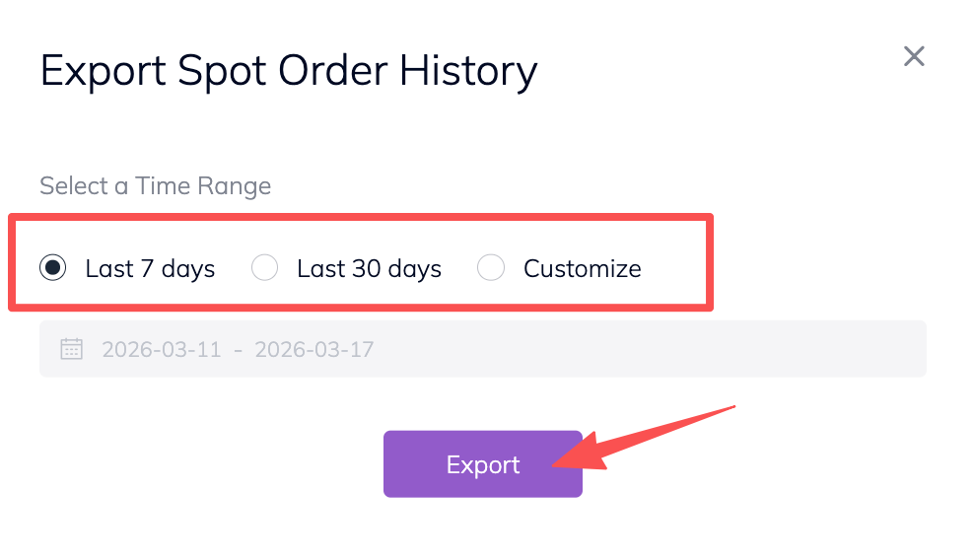Click the 'Export' text on the button
The width and height of the screenshot is (974, 560).
483,464
